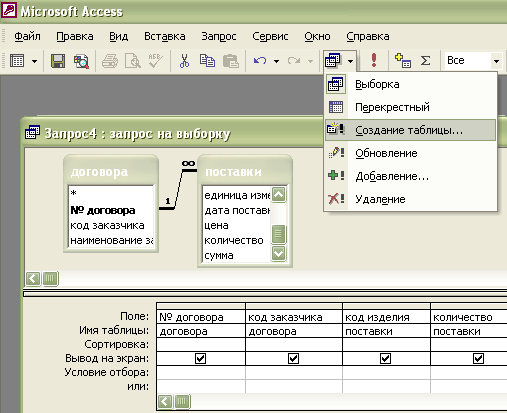Open the View button dropdown arrow
507x413 pixels.
coord(34,61)
